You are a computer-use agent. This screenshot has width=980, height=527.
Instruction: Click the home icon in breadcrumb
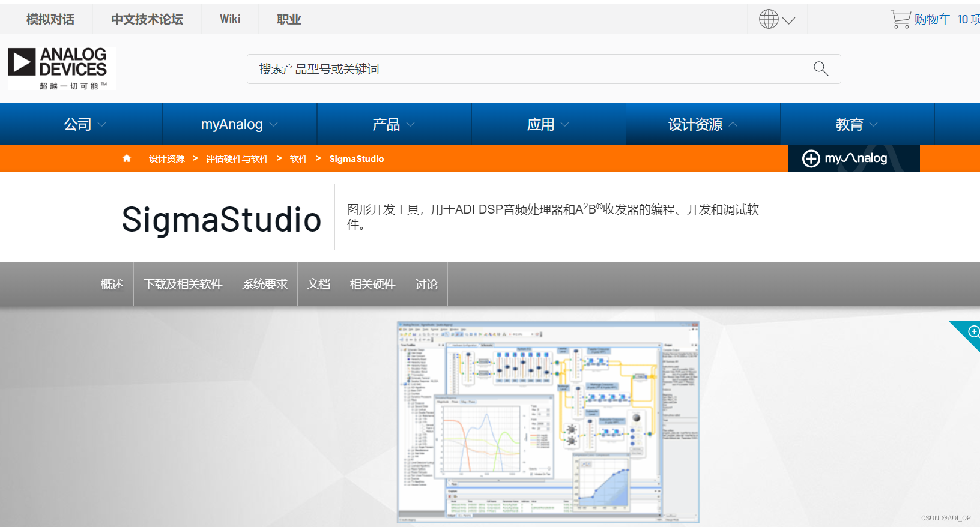pyautogui.click(x=127, y=158)
